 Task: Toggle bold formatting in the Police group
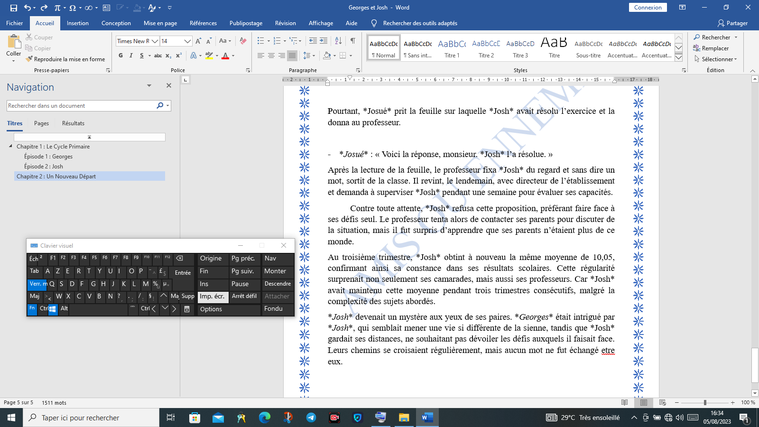(120, 57)
